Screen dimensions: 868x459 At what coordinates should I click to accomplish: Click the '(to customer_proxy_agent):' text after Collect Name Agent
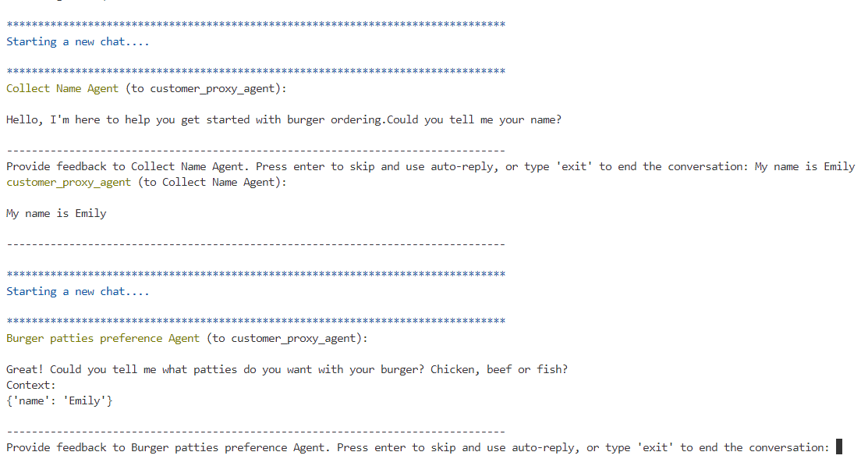click(x=206, y=89)
